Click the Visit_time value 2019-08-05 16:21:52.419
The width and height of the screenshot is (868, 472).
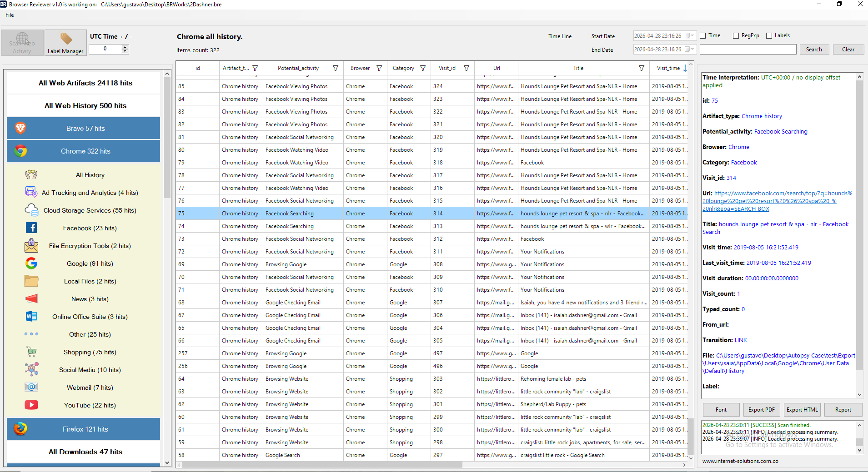(x=766, y=248)
